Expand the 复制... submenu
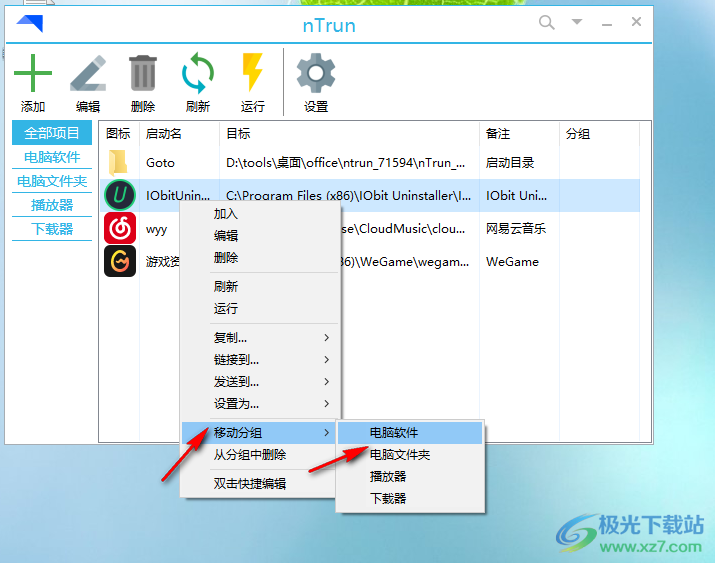 [260, 338]
